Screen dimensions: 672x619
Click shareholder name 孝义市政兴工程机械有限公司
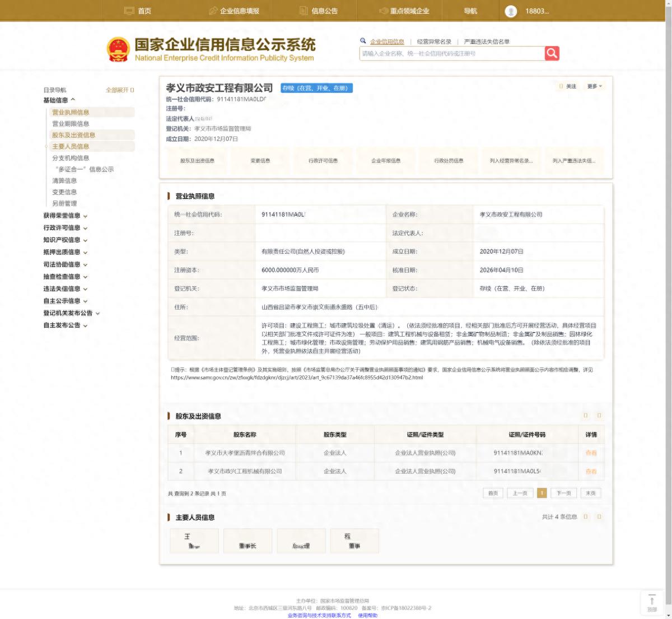(245, 471)
